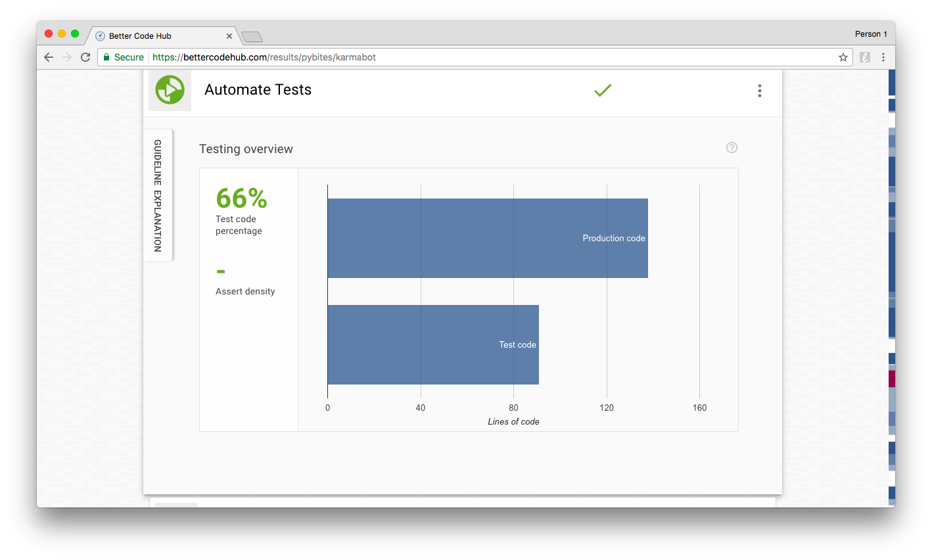Screen dimensions: 932x560
Task: Click the bookmark star icon
Action: (843, 57)
